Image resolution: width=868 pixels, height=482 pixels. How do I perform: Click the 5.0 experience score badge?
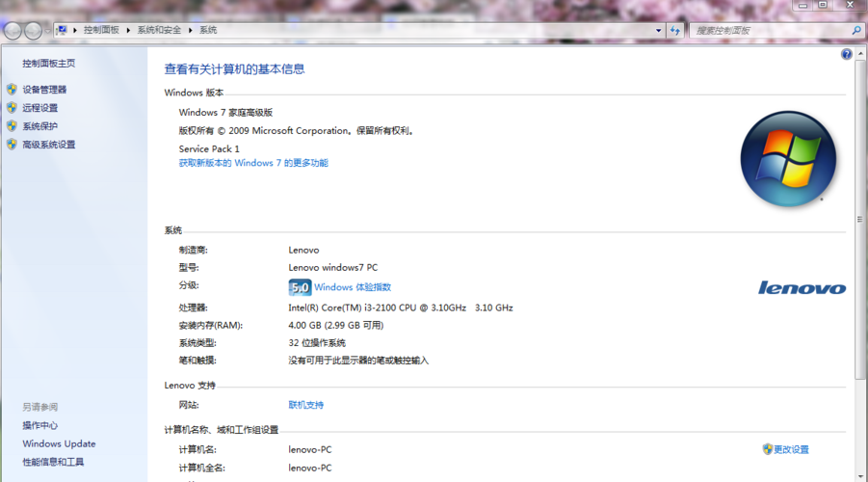pos(300,287)
